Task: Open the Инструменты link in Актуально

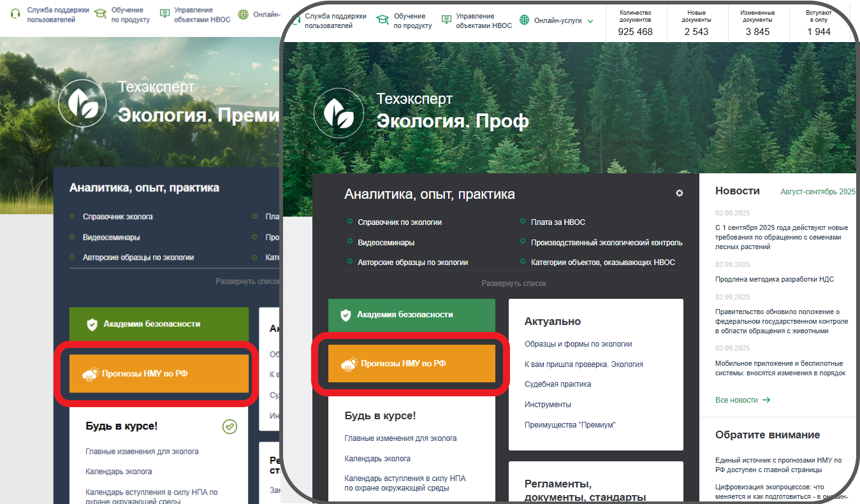Action: click(548, 405)
